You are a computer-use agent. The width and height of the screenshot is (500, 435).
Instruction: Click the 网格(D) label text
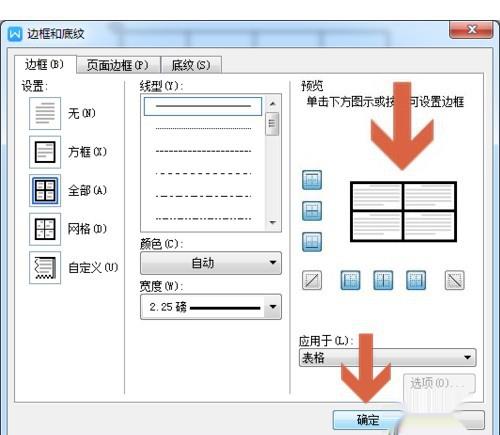point(87,229)
